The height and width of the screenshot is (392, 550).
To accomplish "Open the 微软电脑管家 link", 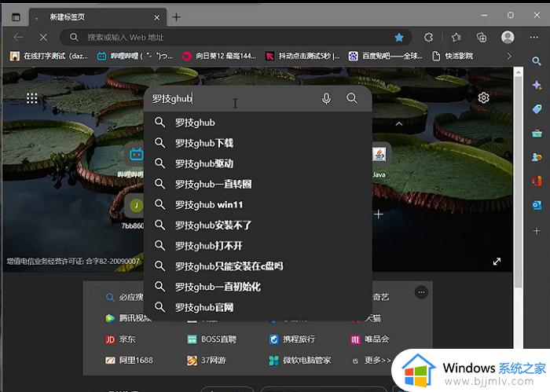I will click(x=300, y=360).
